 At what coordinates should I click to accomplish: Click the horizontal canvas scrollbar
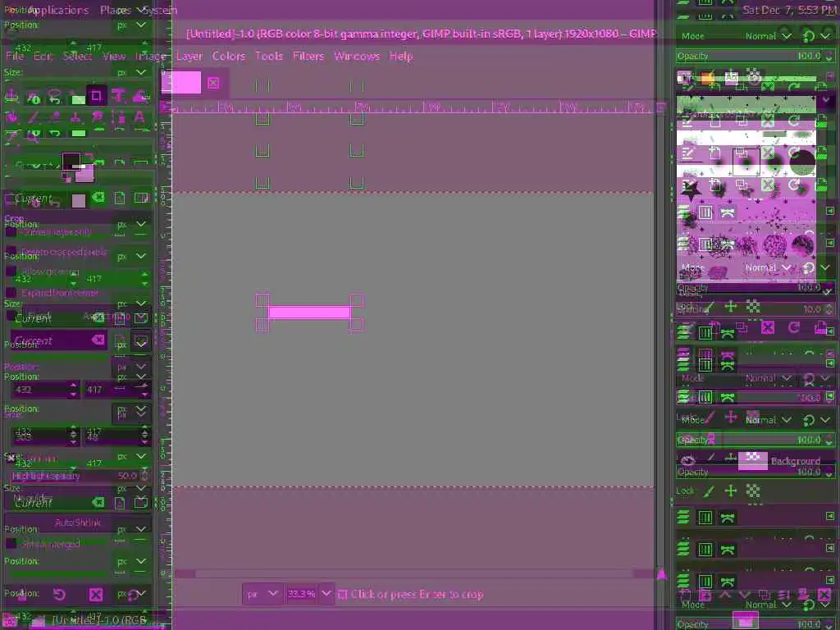pyautogui.click(x=414, y=573)
